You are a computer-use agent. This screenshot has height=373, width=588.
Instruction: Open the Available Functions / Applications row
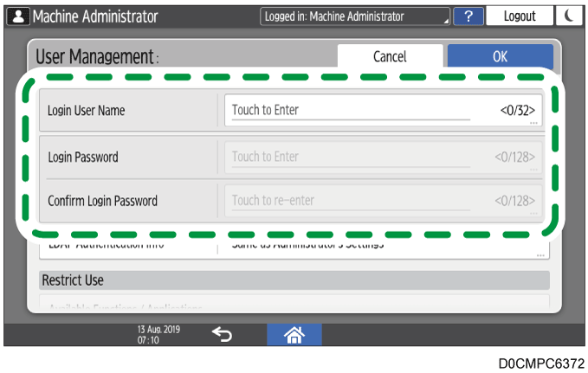pos(294,305)
